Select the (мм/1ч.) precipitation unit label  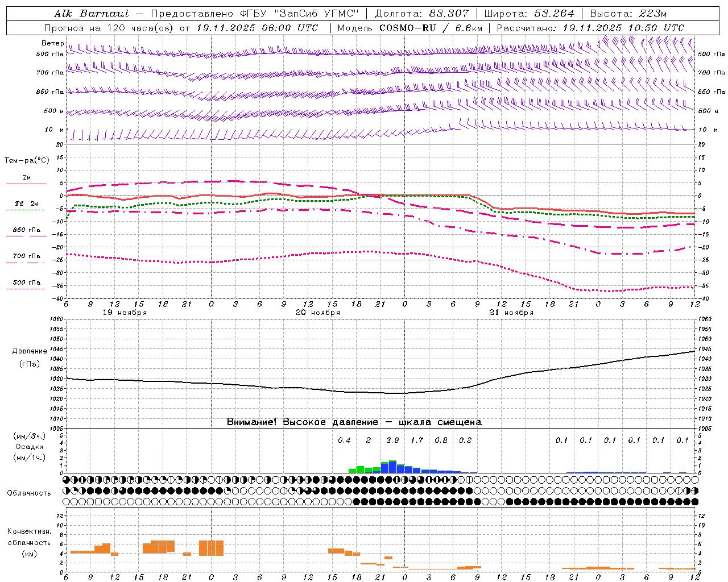click(29, 458)
